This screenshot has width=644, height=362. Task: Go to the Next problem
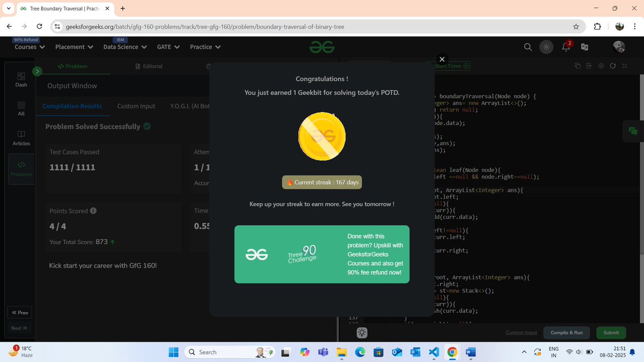(20, 328)
